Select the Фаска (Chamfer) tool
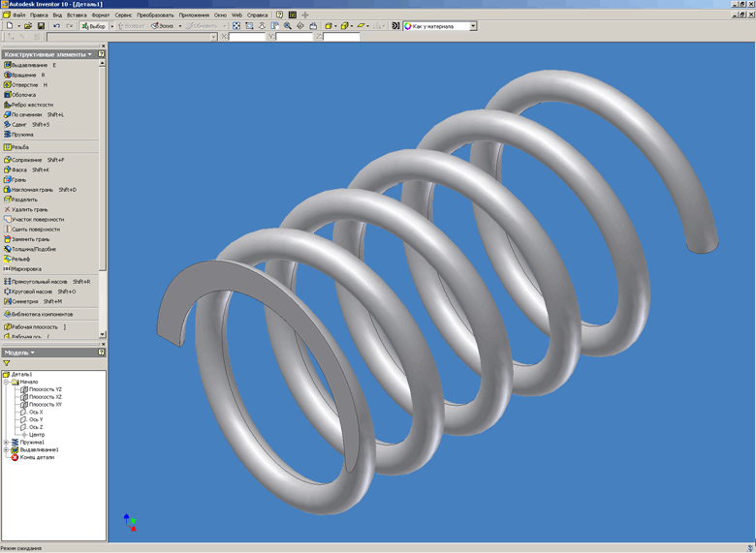 (26, 169)
